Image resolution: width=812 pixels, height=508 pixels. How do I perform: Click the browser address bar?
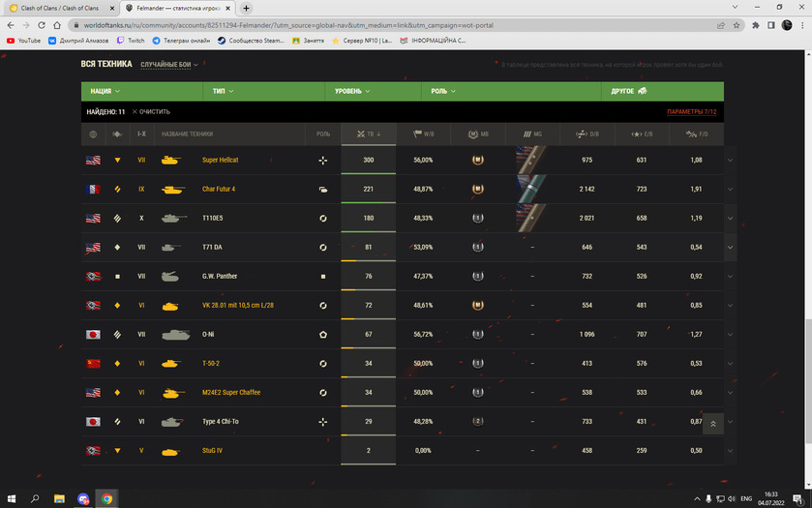point(394,25)
